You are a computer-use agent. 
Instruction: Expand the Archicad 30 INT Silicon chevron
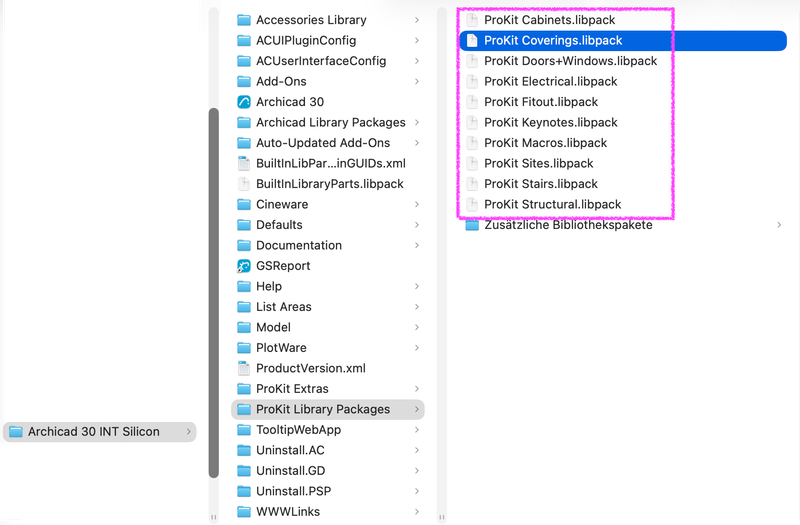(x=188, y=432)
